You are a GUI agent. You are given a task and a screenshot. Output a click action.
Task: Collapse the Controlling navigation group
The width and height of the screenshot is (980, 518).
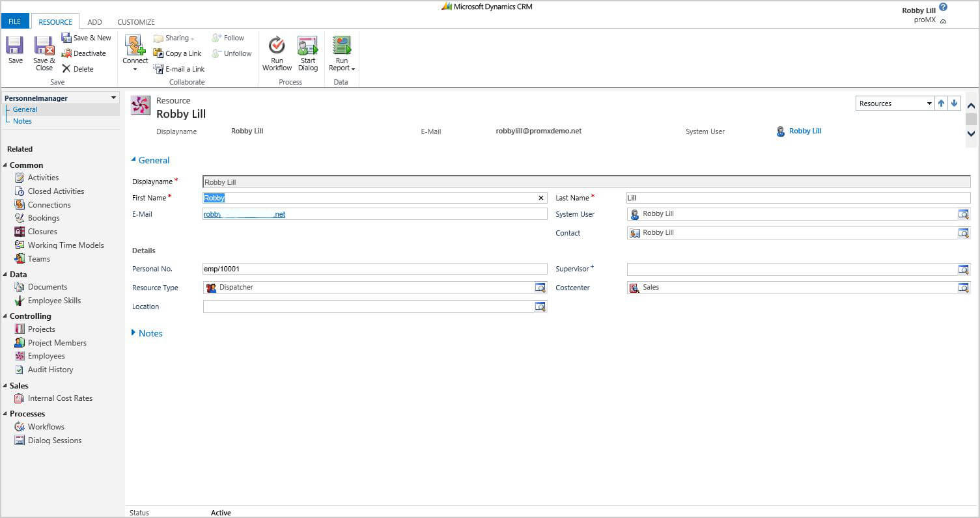tap(5, 316)
